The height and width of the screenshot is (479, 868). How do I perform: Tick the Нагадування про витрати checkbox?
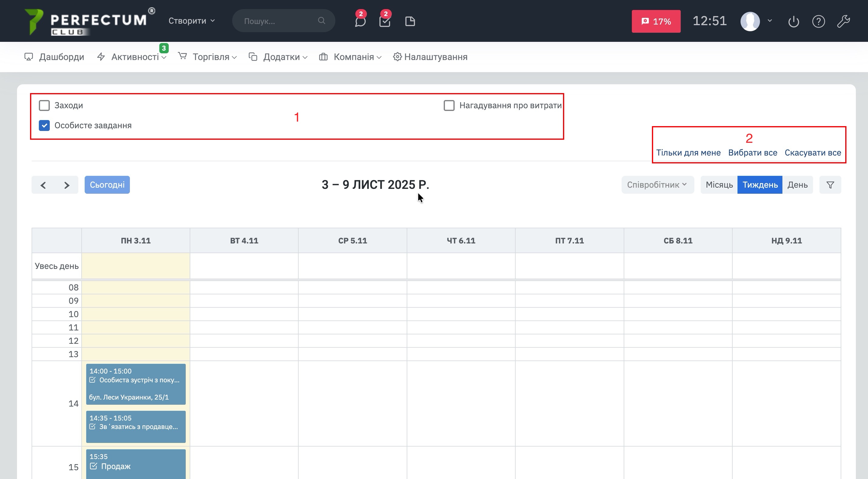pyautogui.click(x=449, y=106)
